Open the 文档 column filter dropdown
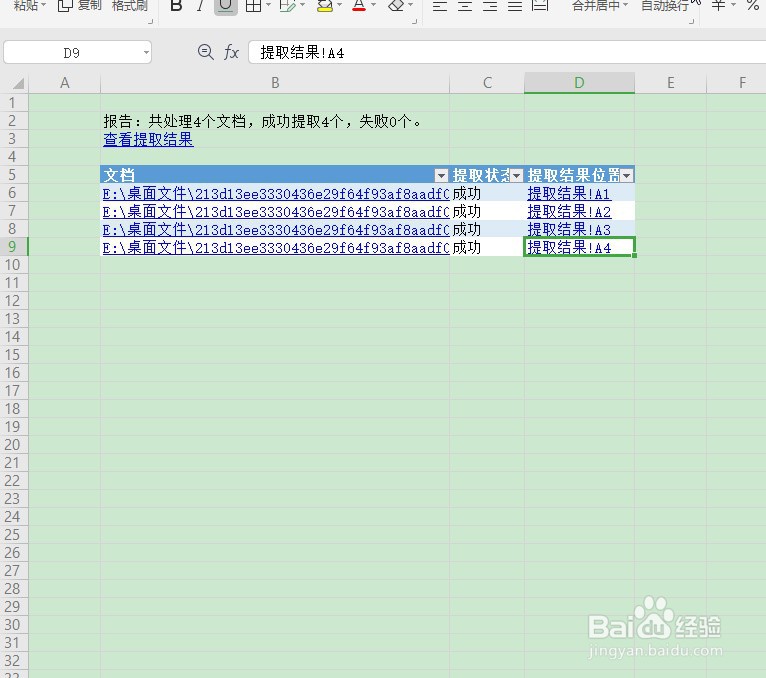This screenshot has height=678, width=766. pos(441,175)
